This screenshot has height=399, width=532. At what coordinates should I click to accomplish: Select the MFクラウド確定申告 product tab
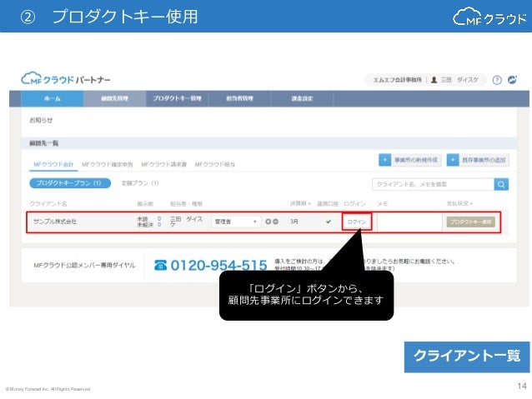pos(108,164)
